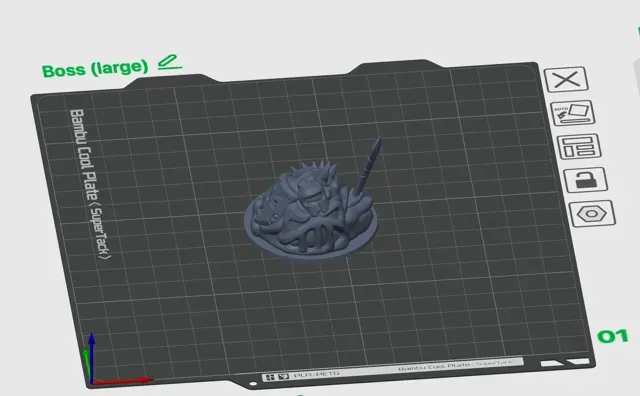Toggle the plate lock icon
This screenshot has width=640, height=396.
(585, 180)
